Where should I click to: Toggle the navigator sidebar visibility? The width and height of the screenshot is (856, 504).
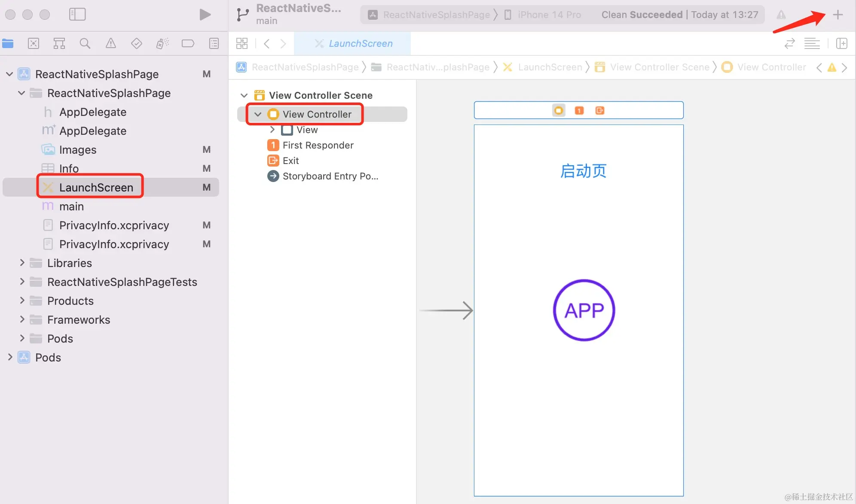coord(77,15)
